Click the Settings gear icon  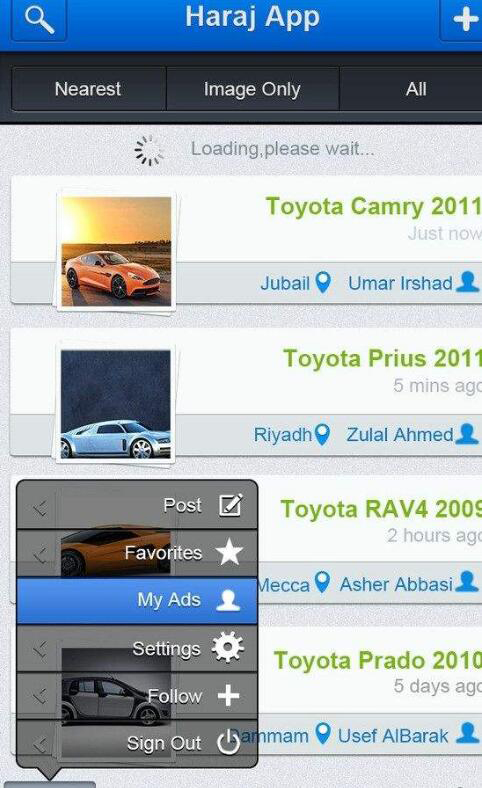tap(228, 647)
